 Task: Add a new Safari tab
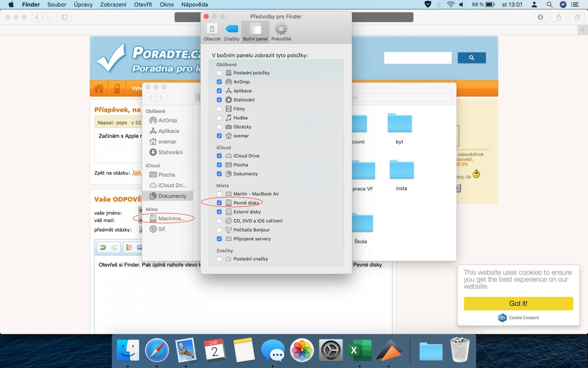coord(582,30)
